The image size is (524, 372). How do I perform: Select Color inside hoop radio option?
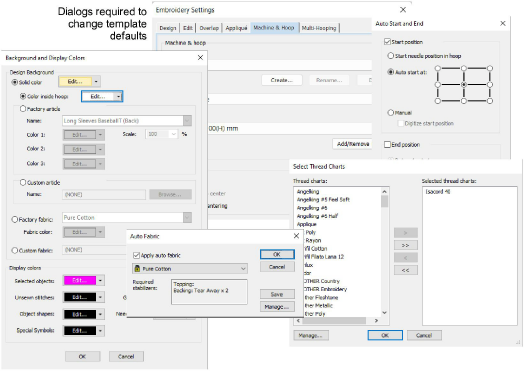coord(23,96)
